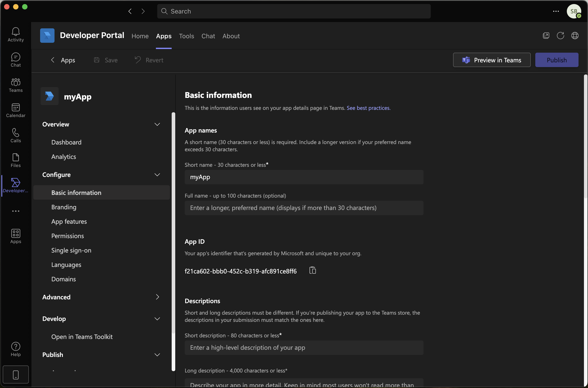
Task: Open the Calendar icon
Action: (x=16, y=110)
